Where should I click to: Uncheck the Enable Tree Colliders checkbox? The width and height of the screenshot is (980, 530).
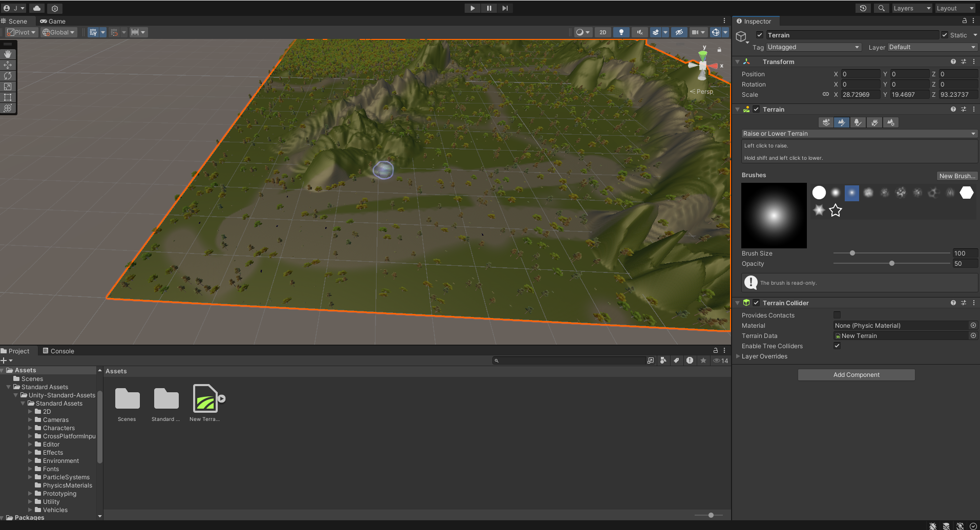(x=837, y=346)
